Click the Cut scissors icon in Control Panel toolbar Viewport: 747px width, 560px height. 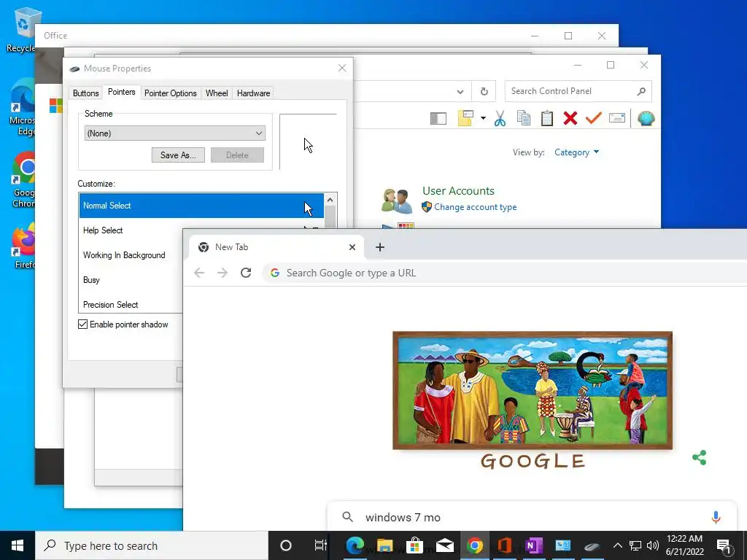500,118
